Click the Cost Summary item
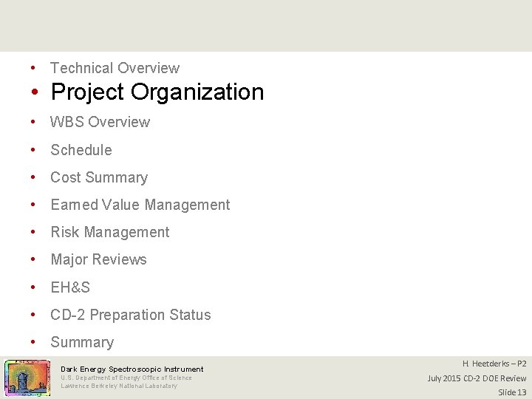This screenshot has width=532, height=399. (x=99, y=177)
